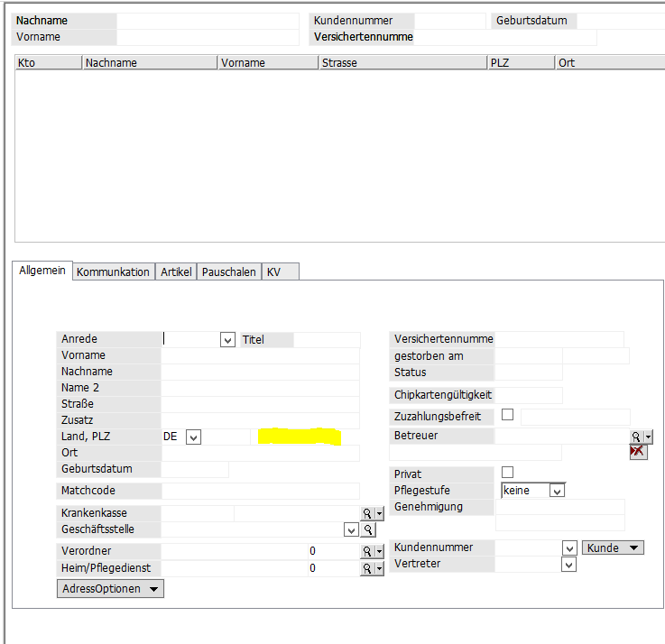Click the yellow highlighted PLZ field

299,437
